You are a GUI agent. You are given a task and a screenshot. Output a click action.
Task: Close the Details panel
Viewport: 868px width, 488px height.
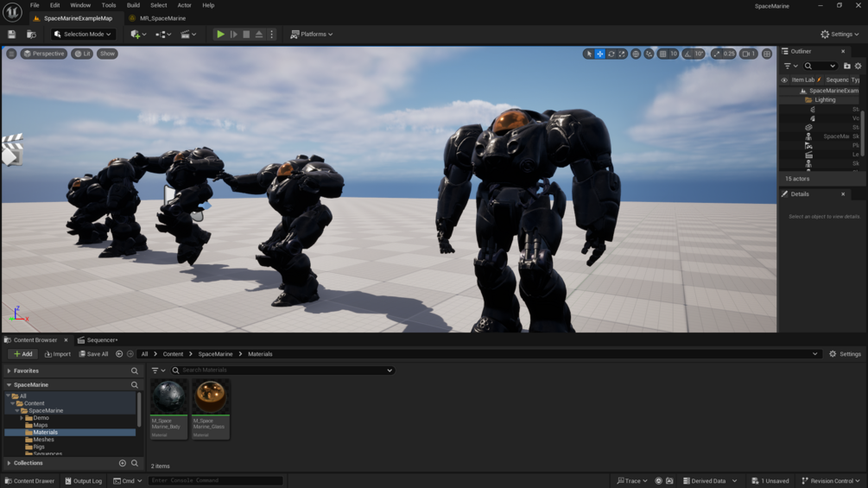[x=843, y=194]
